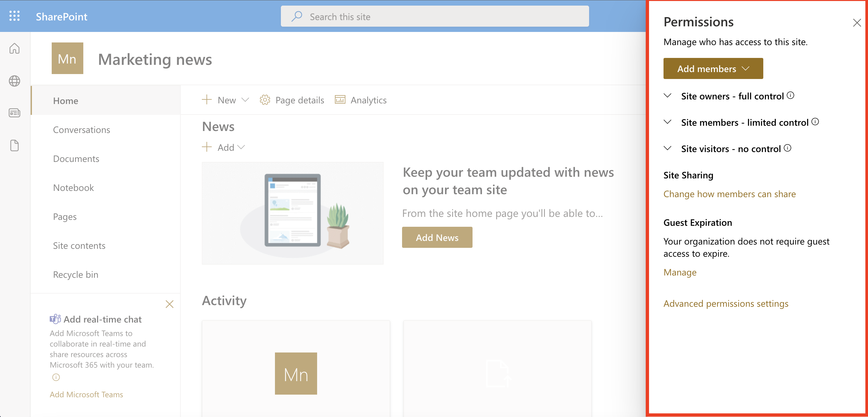Click the Analytics icon in toolbar

pyautogui.click(x=340, y=99)
